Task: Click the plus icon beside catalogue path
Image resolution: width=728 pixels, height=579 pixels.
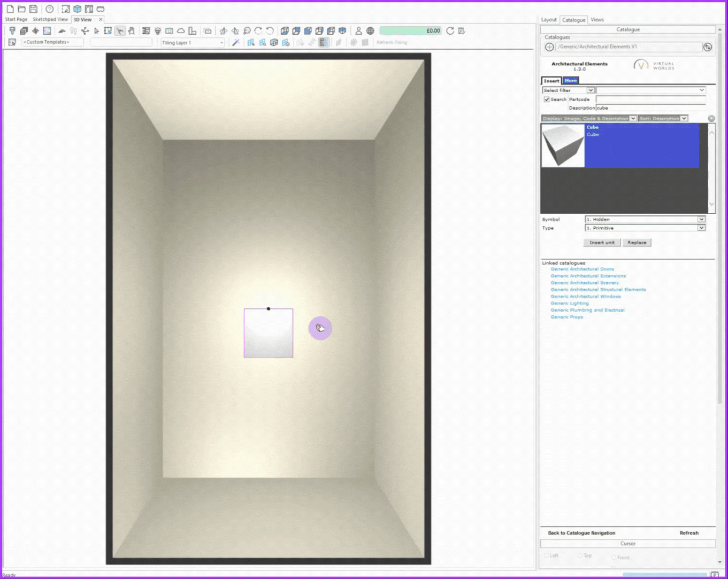Action: point(549,47)
